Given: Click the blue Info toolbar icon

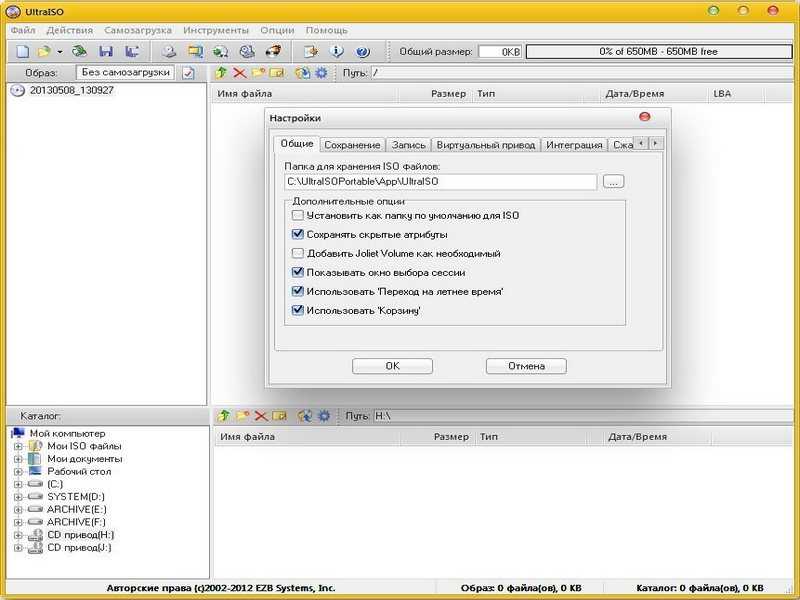Looking at the screenshot, I should [x=337, y=52].
